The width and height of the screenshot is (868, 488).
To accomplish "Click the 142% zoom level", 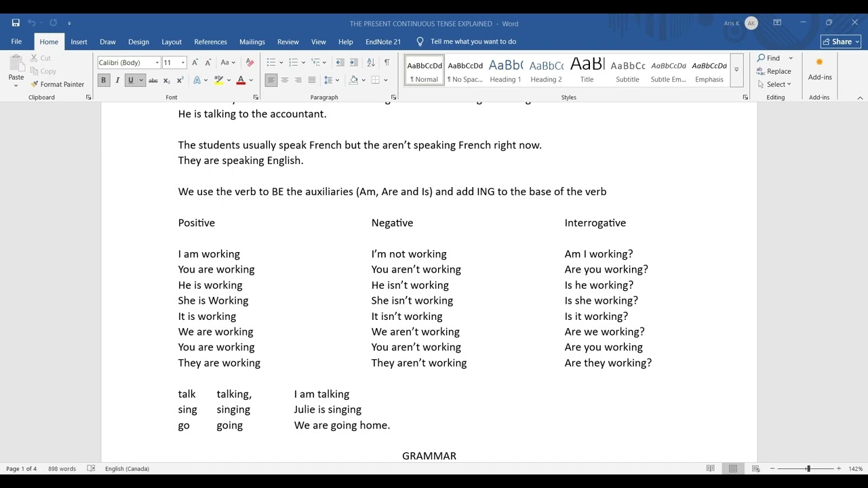I will (856, 468).
